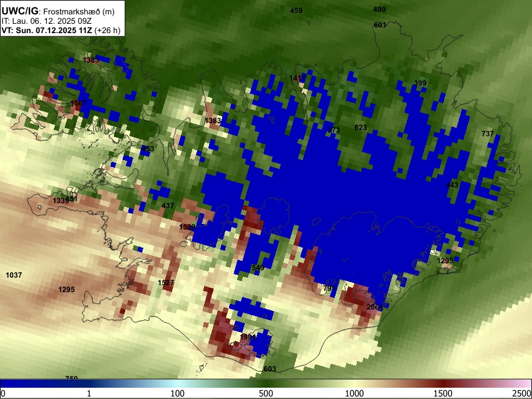Click the map value label 791
532x399 pixels.
329,288
